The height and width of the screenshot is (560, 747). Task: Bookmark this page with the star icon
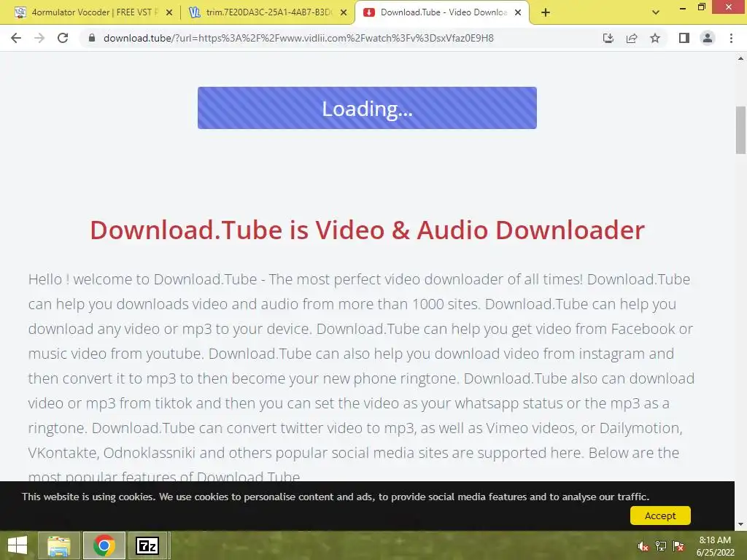[655, 38]
